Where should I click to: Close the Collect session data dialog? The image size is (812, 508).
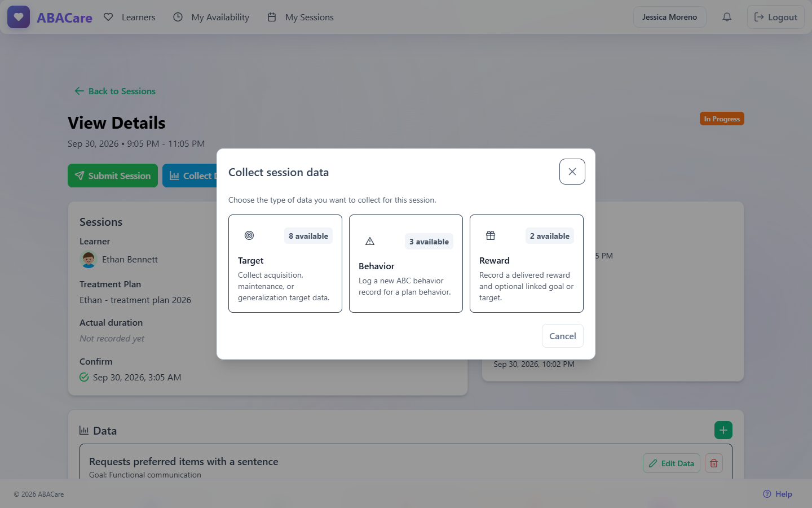[572, 172]
